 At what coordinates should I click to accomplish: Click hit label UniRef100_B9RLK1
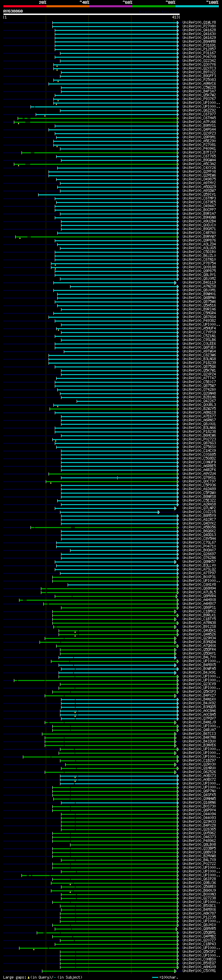[x=199, y=615]
